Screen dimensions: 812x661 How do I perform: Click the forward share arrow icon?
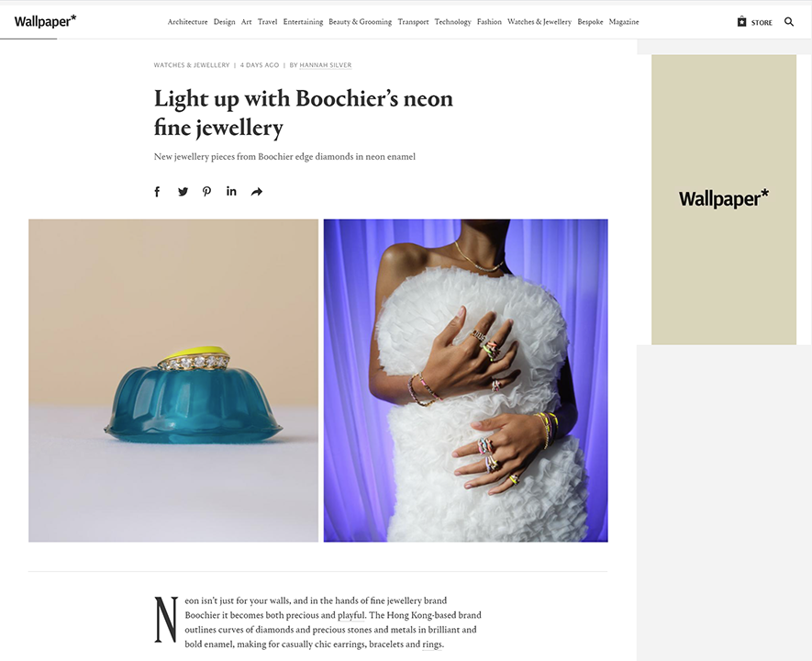[257, 192]
